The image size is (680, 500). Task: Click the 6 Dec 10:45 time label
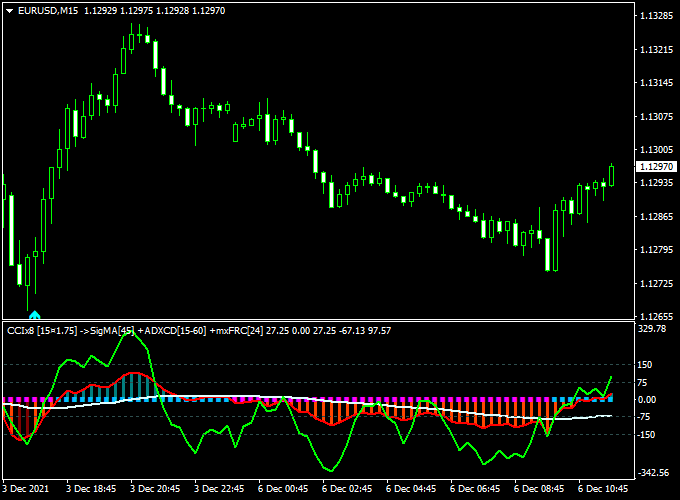pos(603,489)
